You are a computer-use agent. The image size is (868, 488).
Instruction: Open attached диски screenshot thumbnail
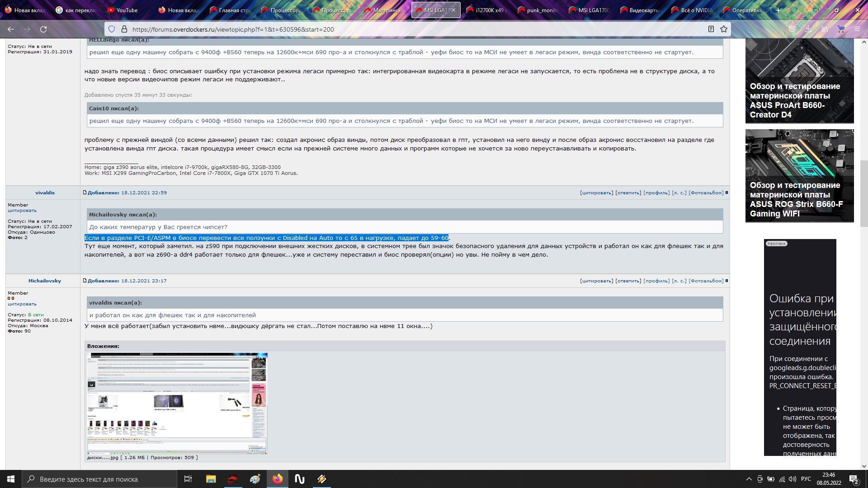177,404
